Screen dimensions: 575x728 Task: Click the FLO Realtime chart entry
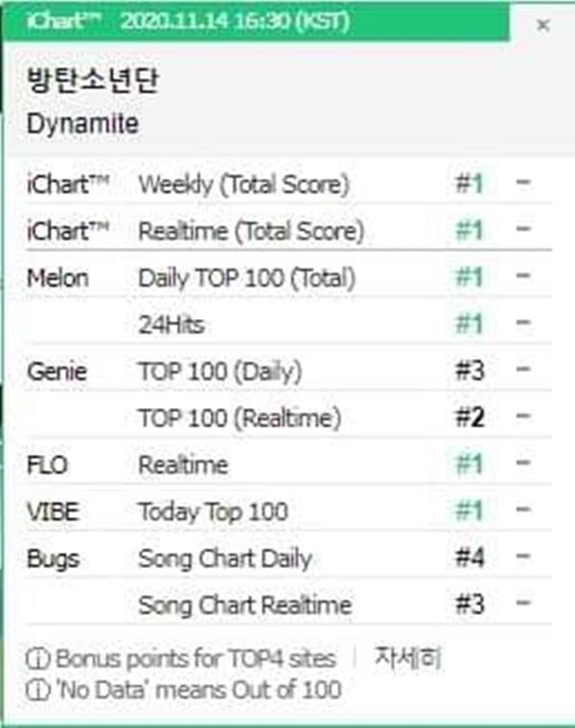[183, 465]
